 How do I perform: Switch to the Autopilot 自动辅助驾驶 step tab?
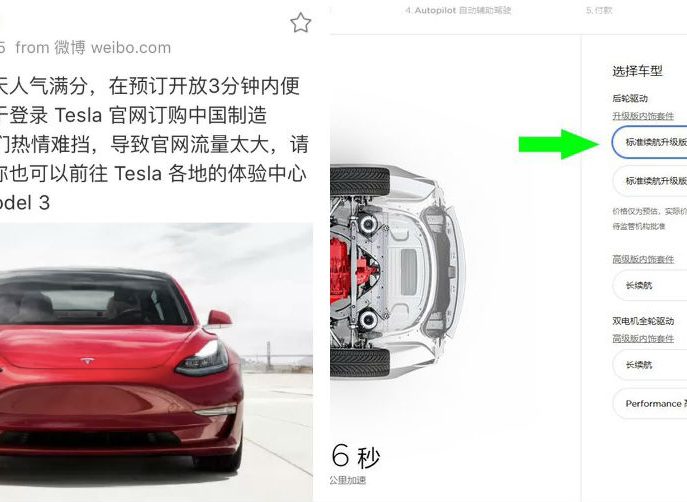click(x=458, y=10)
